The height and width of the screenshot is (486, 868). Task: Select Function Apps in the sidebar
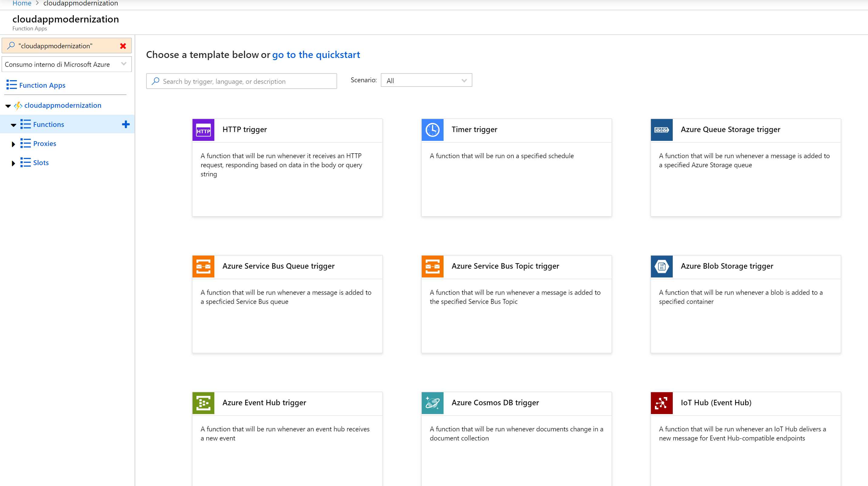42,85
